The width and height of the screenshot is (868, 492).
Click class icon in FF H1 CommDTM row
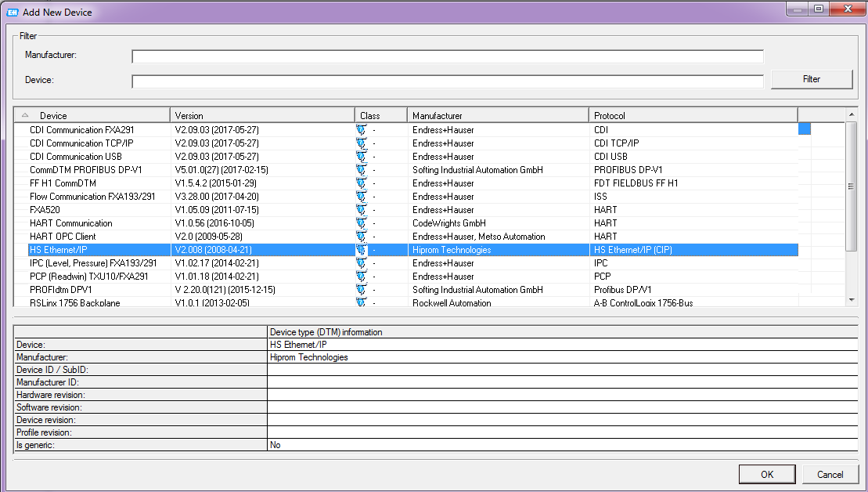point(361,183)
